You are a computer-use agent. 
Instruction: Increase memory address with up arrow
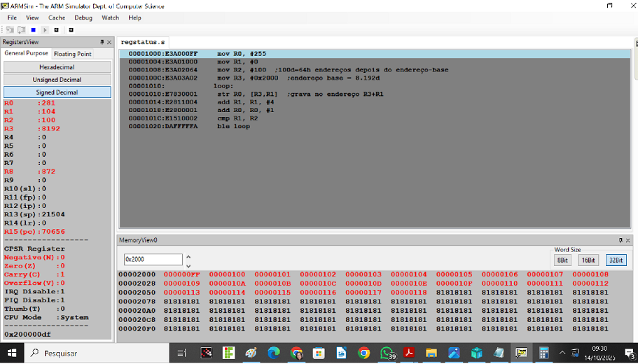(x=188, y=256)
